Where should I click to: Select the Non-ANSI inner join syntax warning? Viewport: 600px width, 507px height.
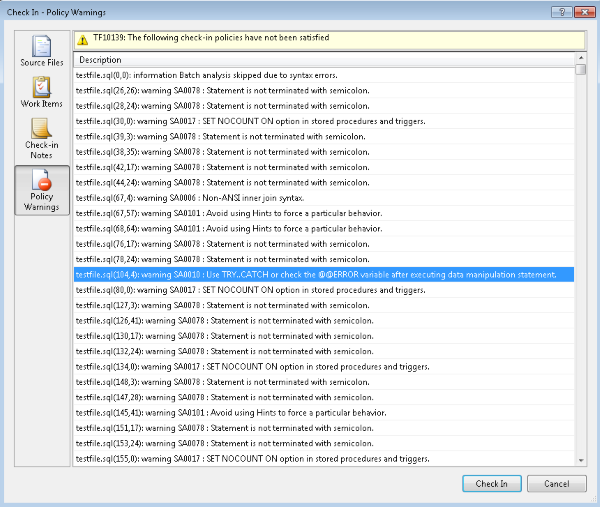[324, 198]
